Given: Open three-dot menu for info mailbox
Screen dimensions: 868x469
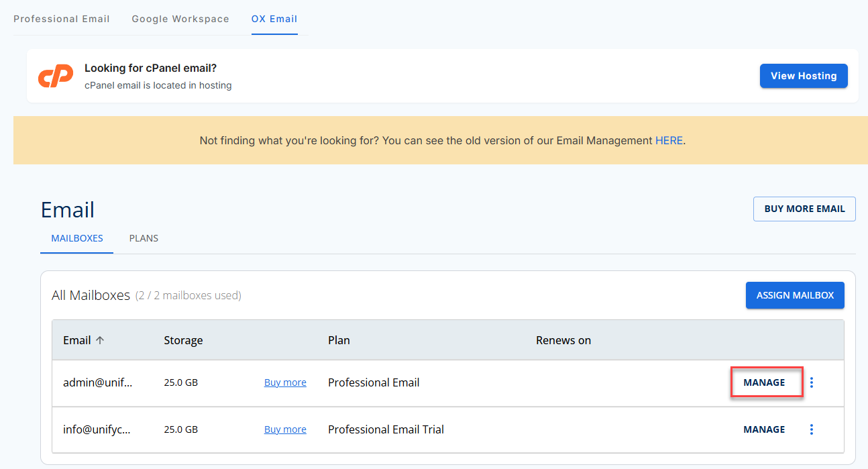Looking at the screenshot, I should tap(812, 429).
